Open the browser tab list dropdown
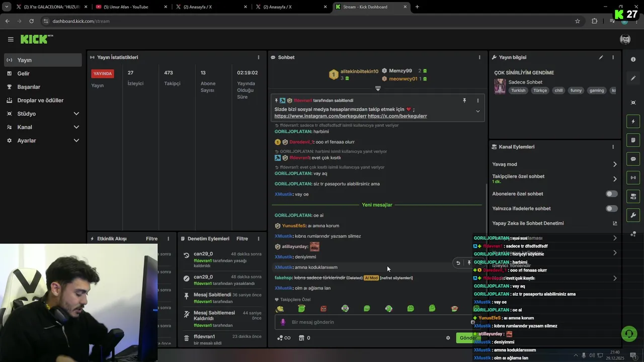This screenshot has width=644, height=362. coord(7,7)
